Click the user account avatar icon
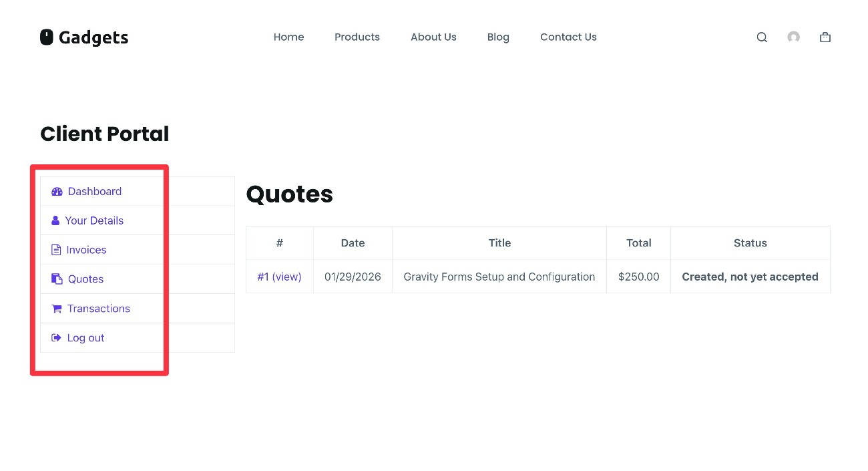Viewport: 868px width, 471px height. click(x=793, y=37)
